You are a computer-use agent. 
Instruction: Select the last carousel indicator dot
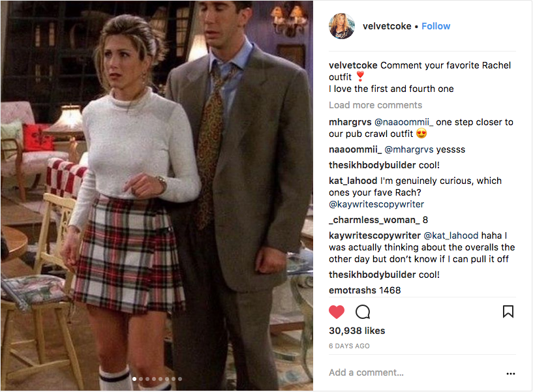click(x=180, y=379)
